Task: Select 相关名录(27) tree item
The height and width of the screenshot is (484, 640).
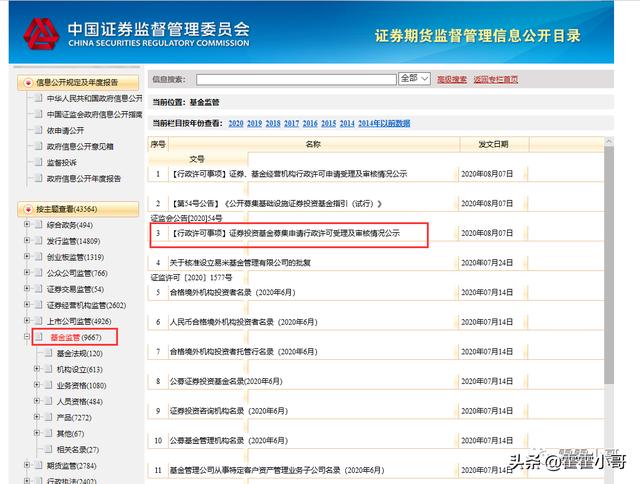Action: click(x=78, y=450)
